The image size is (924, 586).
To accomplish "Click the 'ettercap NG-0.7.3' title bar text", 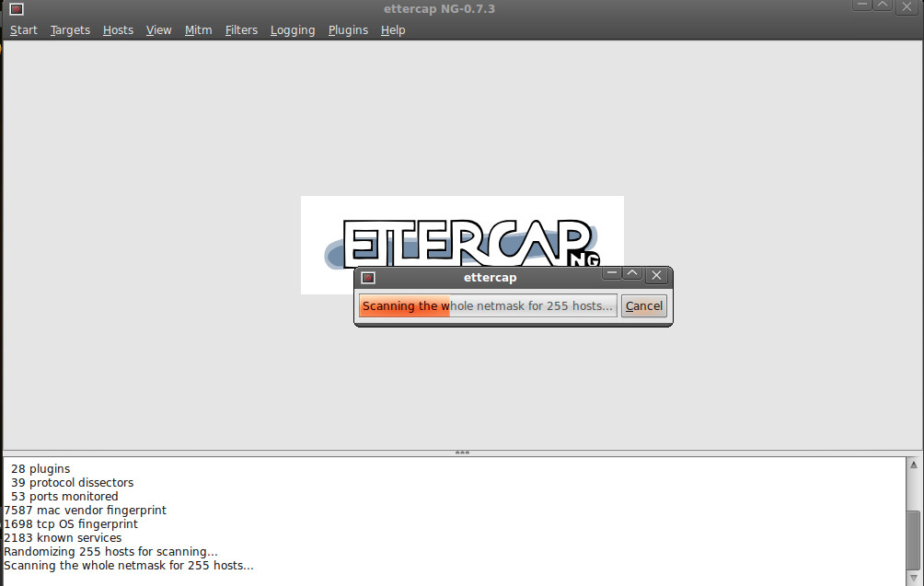I will pyautogui.click(x=439, y=9).
